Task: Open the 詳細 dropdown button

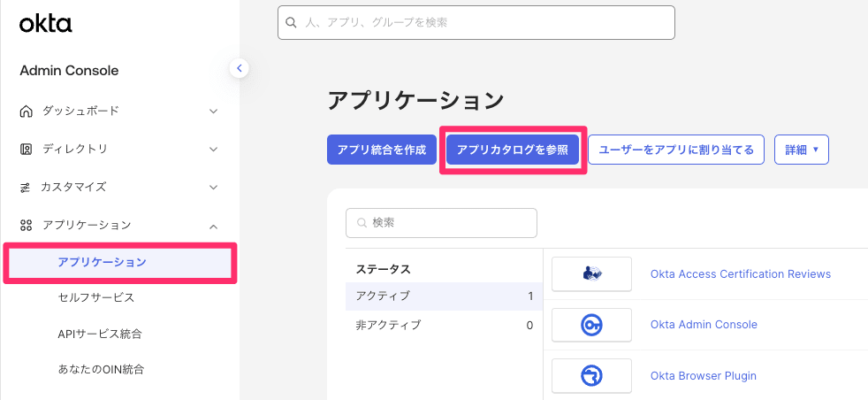Action: (801, 150)
